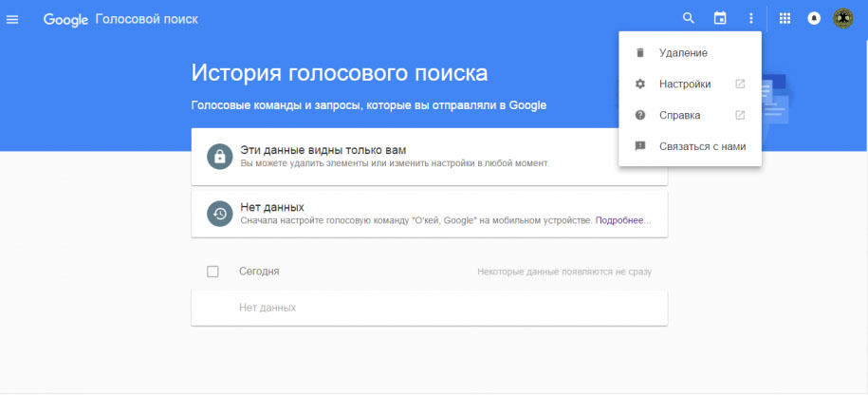Click the Google logo
Viewport: 868px width, 395px height.
point(65,19)
